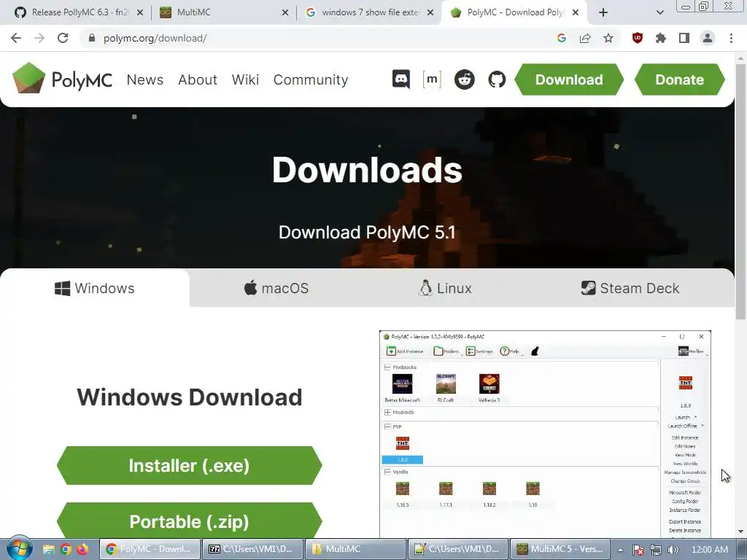Click the green Download header button
Viewport: 747px width, 560px height.
pos(569,79)
